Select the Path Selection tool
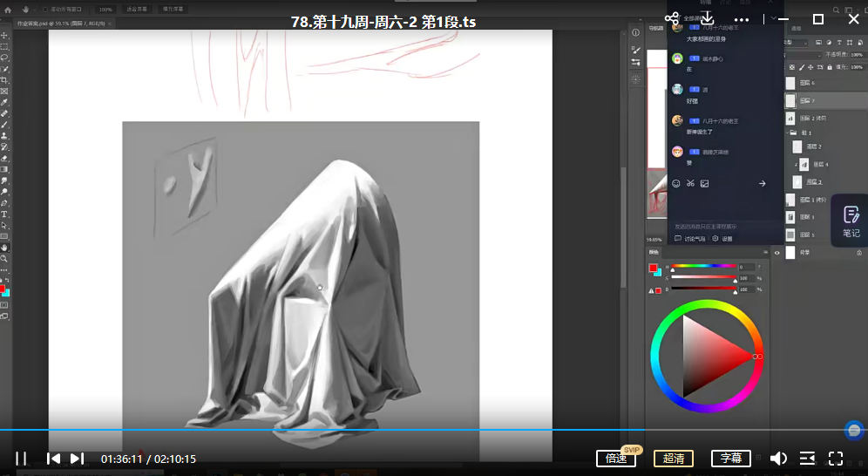The height and width of the screenshot is (476, 868). (3, 225)
